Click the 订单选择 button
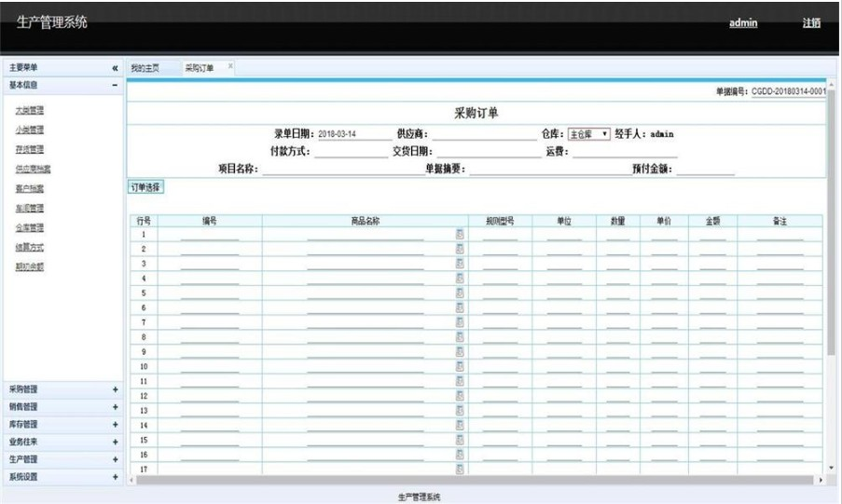The width and height of the screenshot is (842, 504). (x=145, y=187)
